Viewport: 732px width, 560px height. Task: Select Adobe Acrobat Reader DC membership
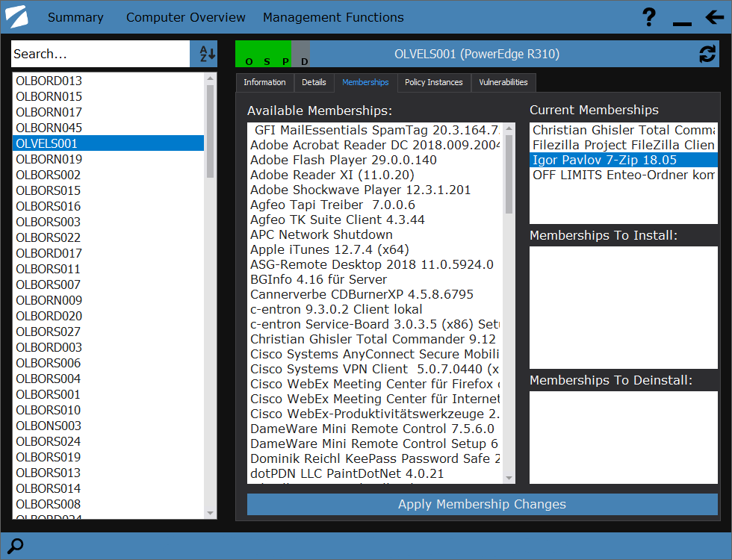point(375,145)
